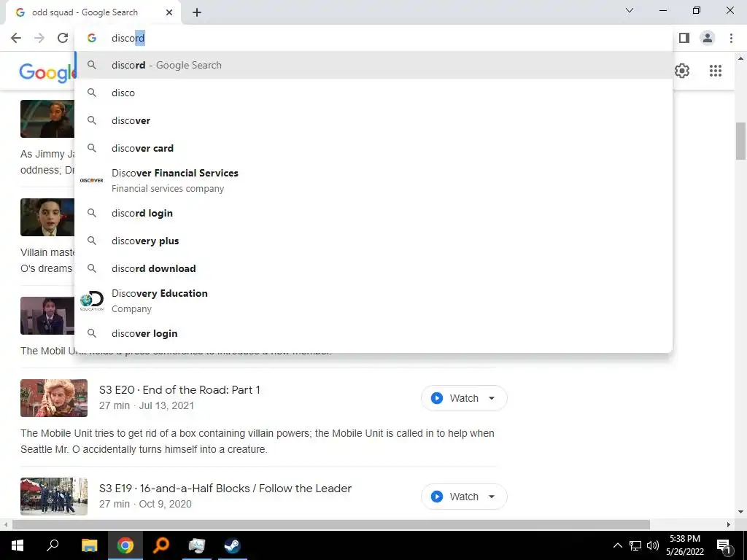Screen dimensions: 747x560
Task: Click search icon beside 'discord login'
Action: click(91, 214)
